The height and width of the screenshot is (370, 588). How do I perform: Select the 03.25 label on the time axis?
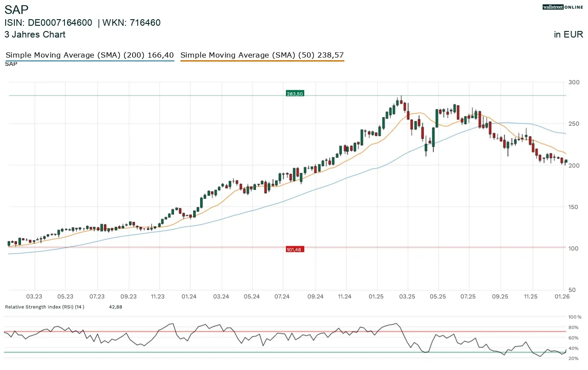pyautogui.click(x=408, y=296)
